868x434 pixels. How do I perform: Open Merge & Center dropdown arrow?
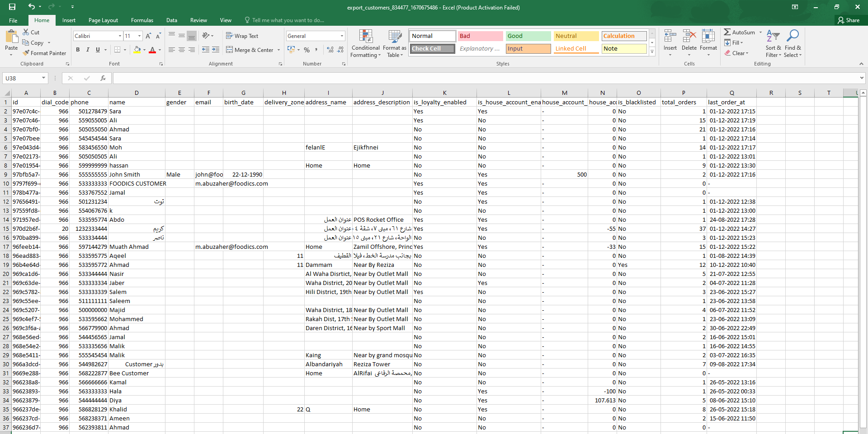point(278,50)
